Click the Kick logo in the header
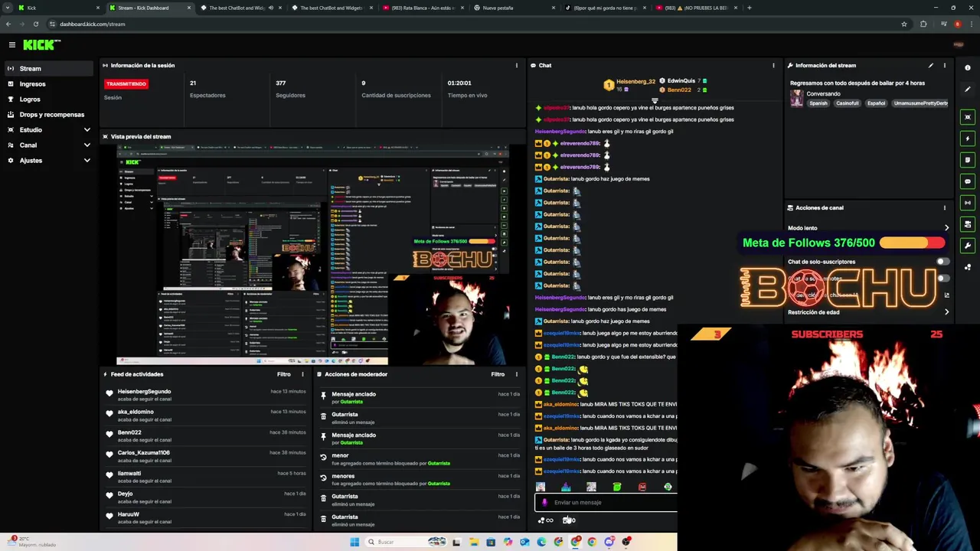Image resolution: width=980 pixels, height=551 pixels. (x=40, y=45)
